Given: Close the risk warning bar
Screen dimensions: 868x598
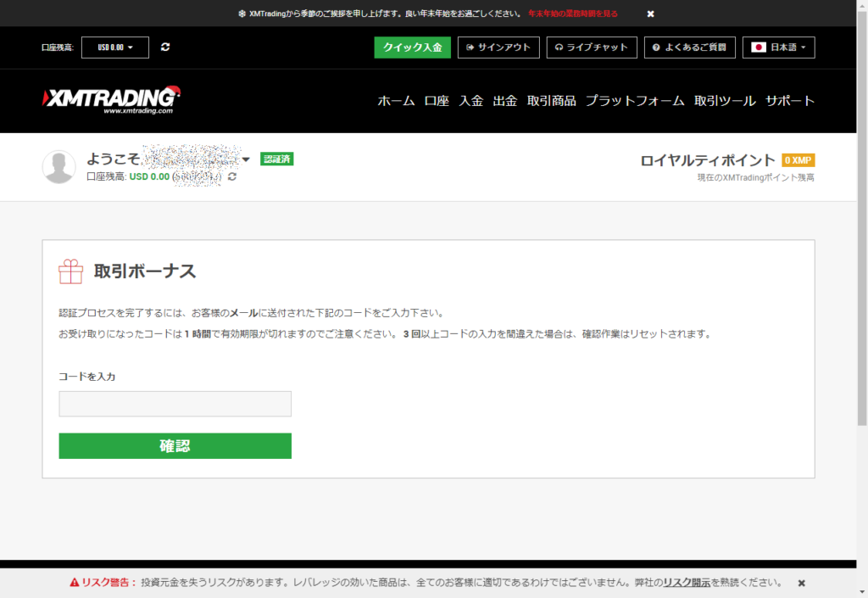Looking at the screenshot, I should (801, 583).
